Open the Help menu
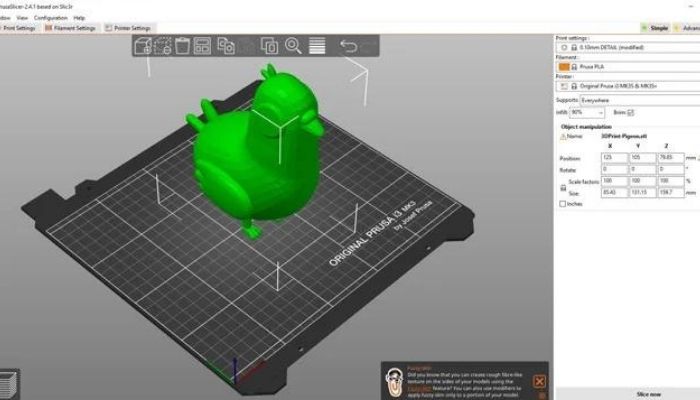700x400 pixels. click(79, 18)
